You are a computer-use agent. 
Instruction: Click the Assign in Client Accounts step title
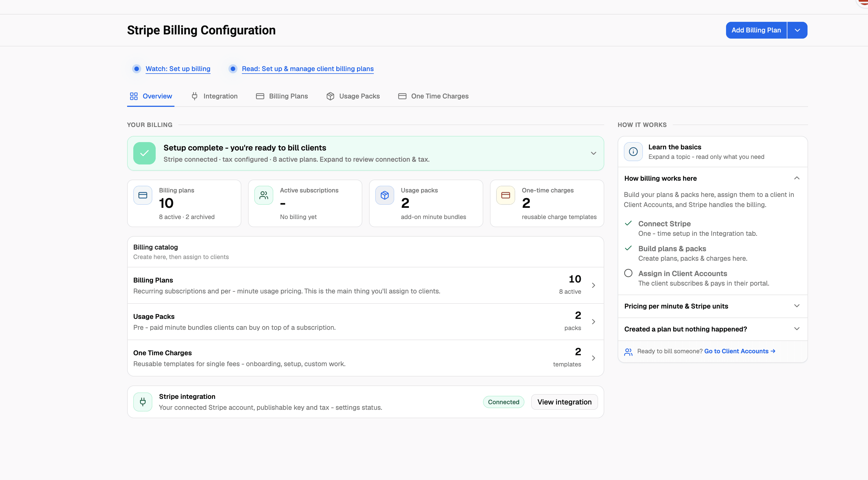682,274
